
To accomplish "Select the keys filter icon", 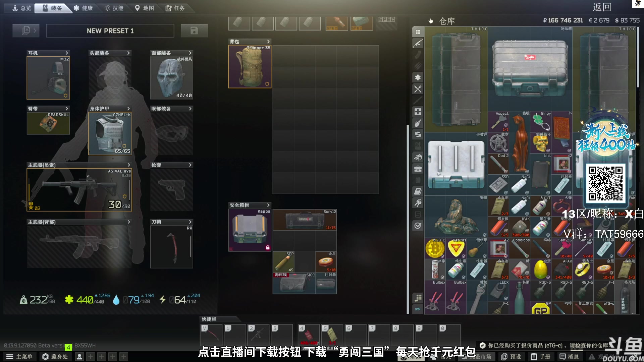I will pyautogui.click(x=418, y=203).
